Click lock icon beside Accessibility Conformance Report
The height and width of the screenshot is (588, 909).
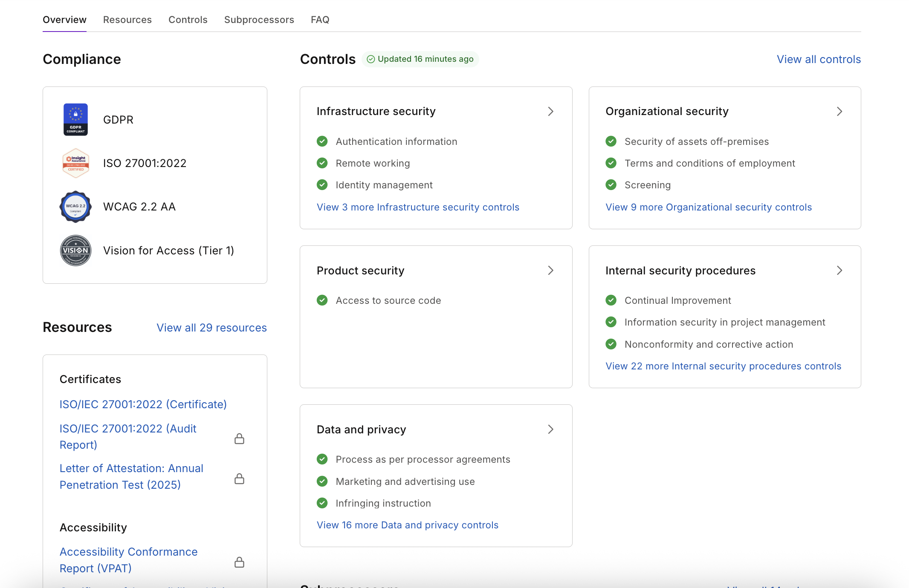click(240, 562)
